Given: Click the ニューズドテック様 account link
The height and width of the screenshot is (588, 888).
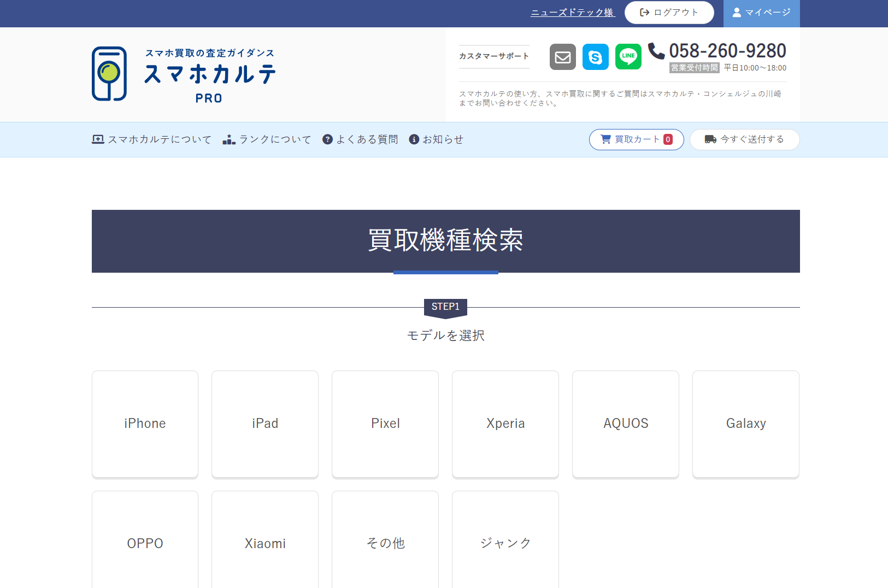Looking at the screenshot, I should tap(573, 13).
